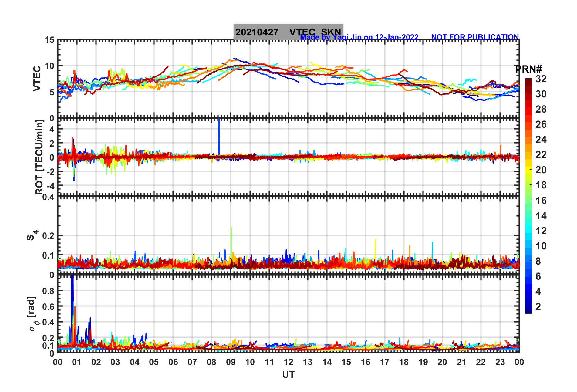Click the VTEC y-axis label
The image size is (577, 392).
(37, 79)
